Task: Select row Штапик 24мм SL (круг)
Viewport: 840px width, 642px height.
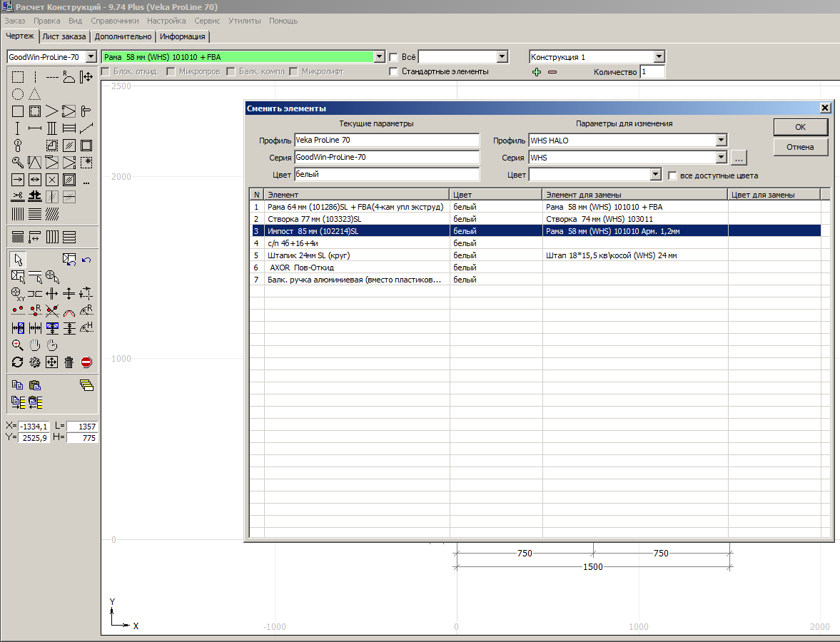Action: click(x=536, y=255)
